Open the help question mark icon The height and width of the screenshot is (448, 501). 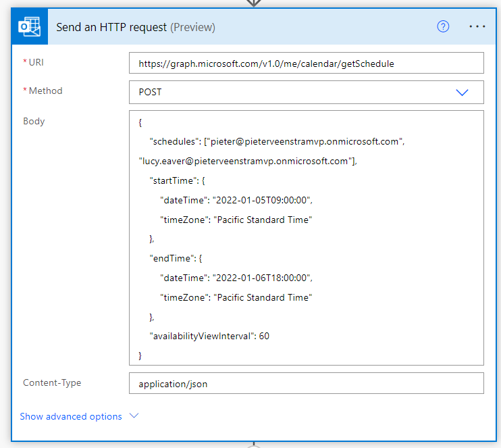[443, 26]
